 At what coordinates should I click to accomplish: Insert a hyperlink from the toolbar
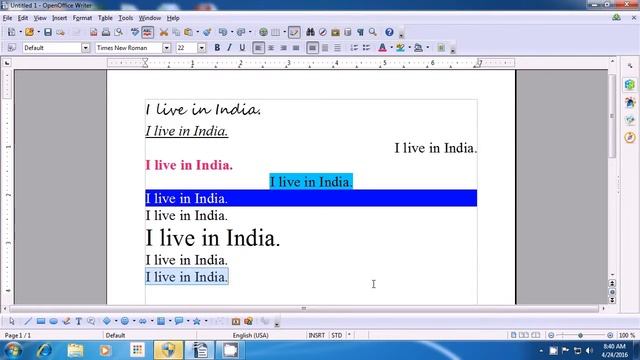pos(263,32)
